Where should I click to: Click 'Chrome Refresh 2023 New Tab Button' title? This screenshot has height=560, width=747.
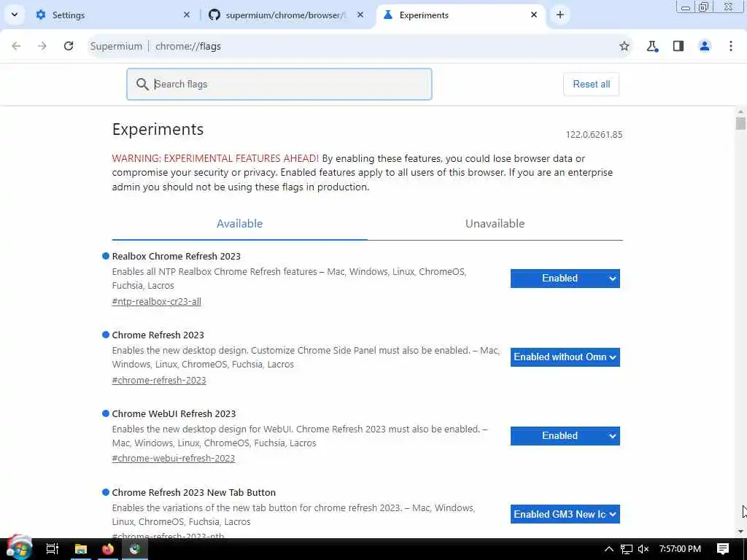194,492
